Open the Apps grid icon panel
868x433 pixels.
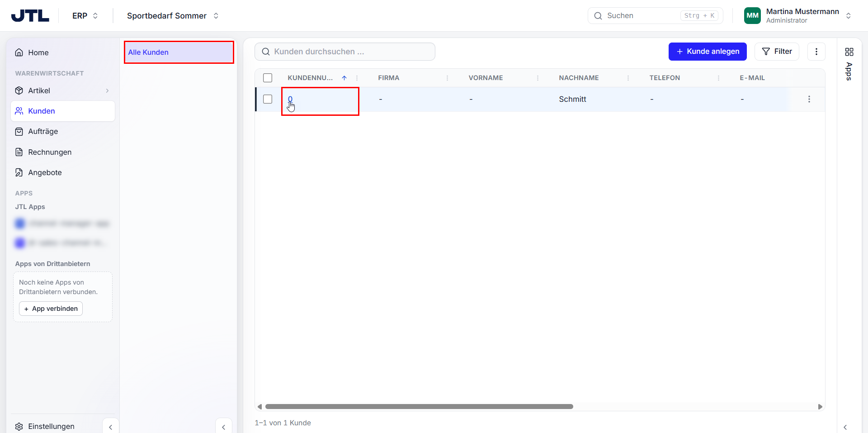coord(849,52)
